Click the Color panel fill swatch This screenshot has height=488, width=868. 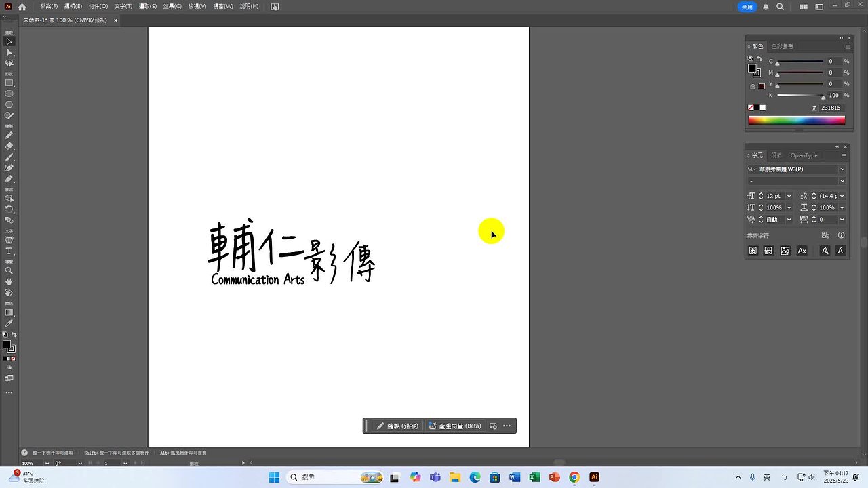[x=752, y=68]
